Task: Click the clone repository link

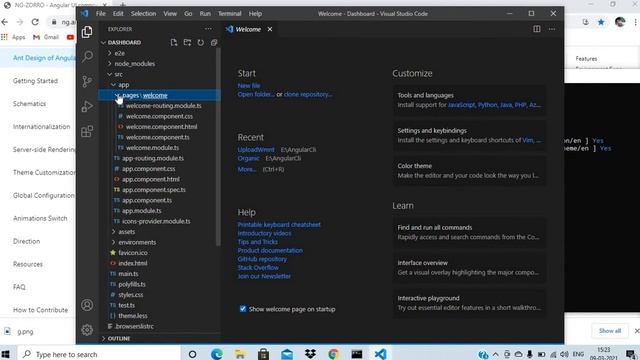Action: pos(308,94)
